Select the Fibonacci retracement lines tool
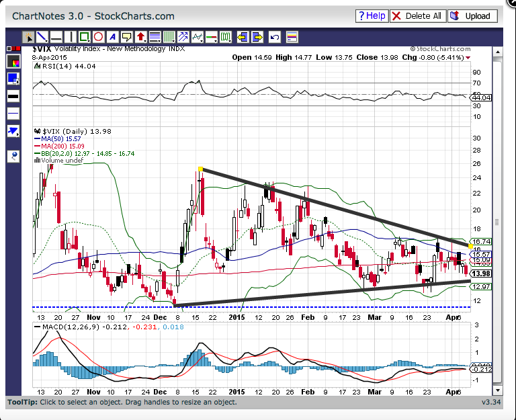The image size is (516, 420). 155,37
